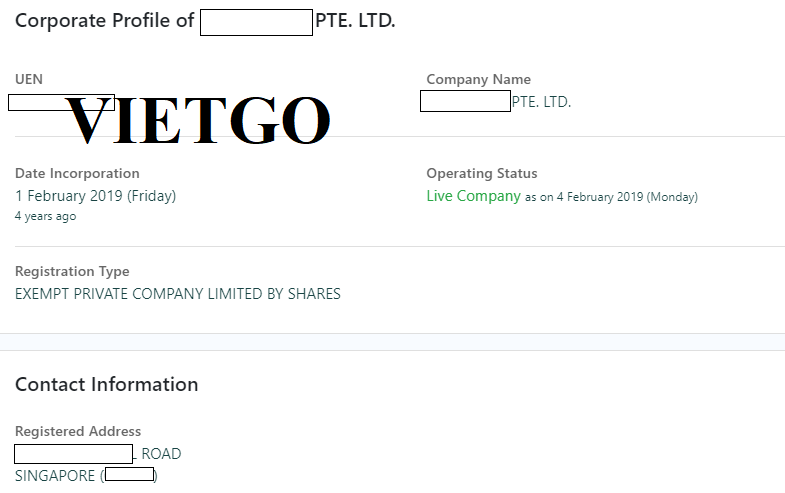Click the redacted company name in title
This screenshot has width=785, height=493.
click(x=256, y=23)
